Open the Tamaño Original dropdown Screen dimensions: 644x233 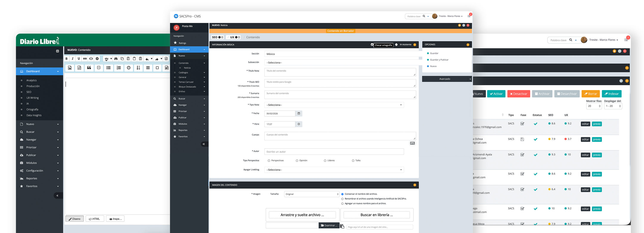click(312, 194)
